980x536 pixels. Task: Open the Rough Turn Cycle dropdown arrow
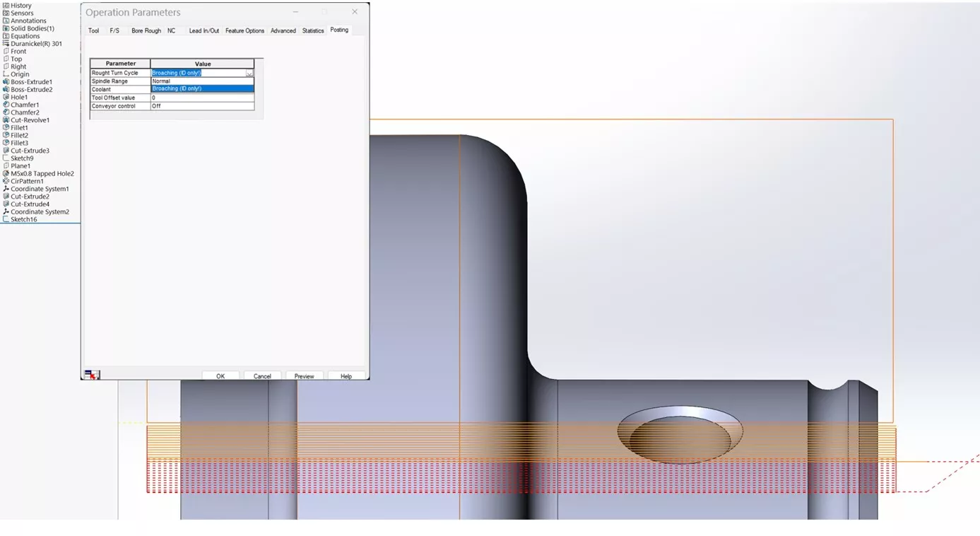click(249, 73)
